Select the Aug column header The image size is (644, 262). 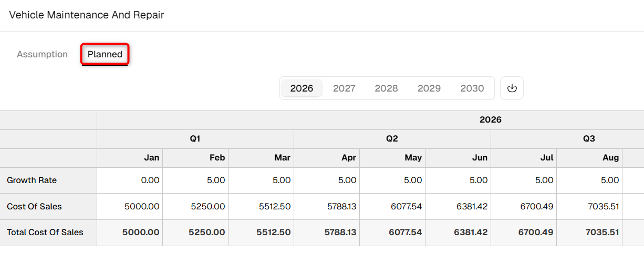(x=589, y=158)
